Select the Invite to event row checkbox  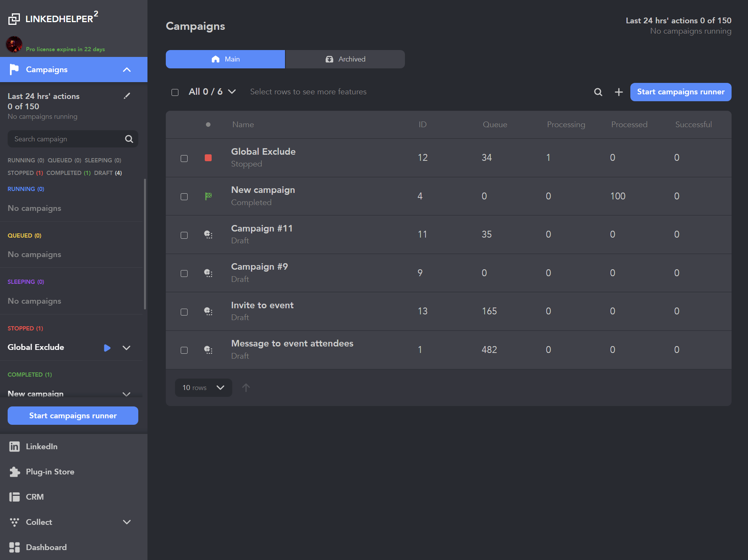click(184, 312)
